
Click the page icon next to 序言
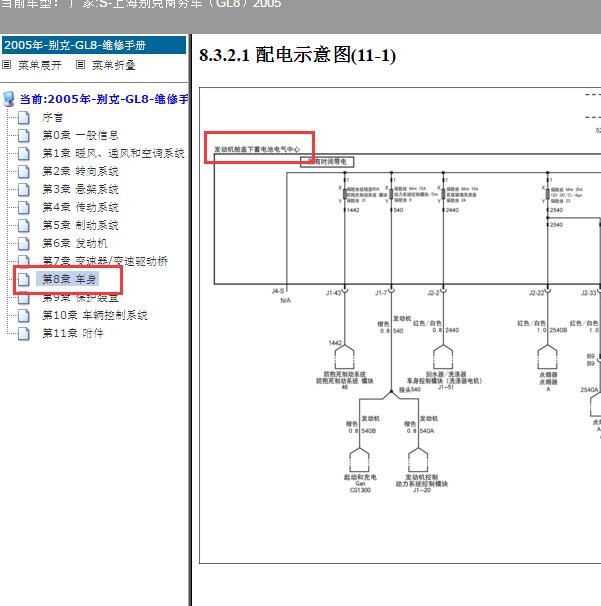pos(24,117)
